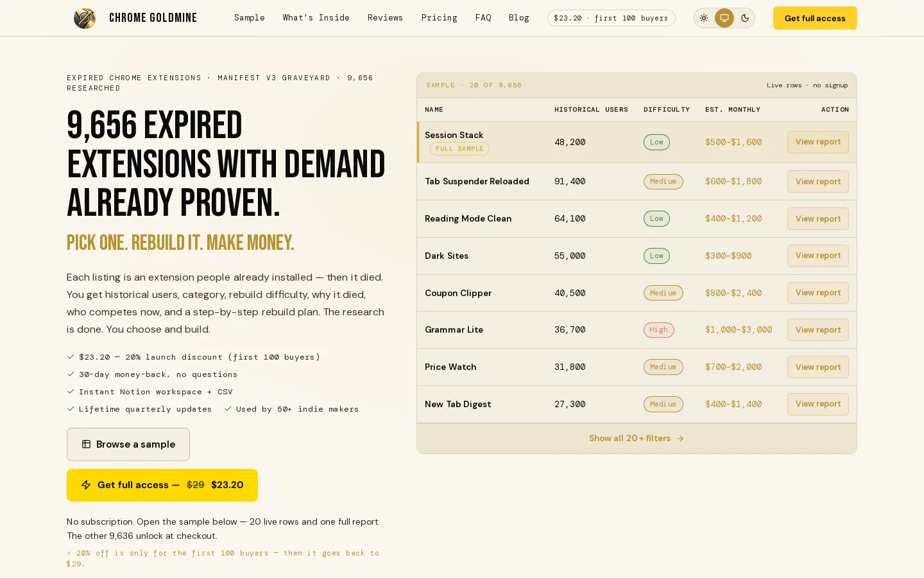Open the Sample nav item
The width and height of the screenshot is (924, 578).
pyautogui.click(x=250, y=18)
